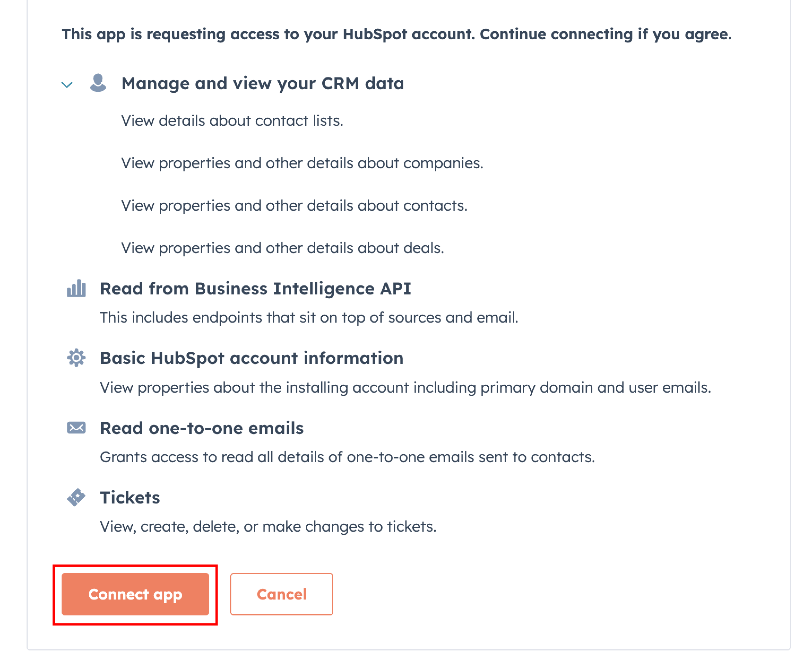Click the Business Intelligence bar chart icon

[x=76, y=288]
